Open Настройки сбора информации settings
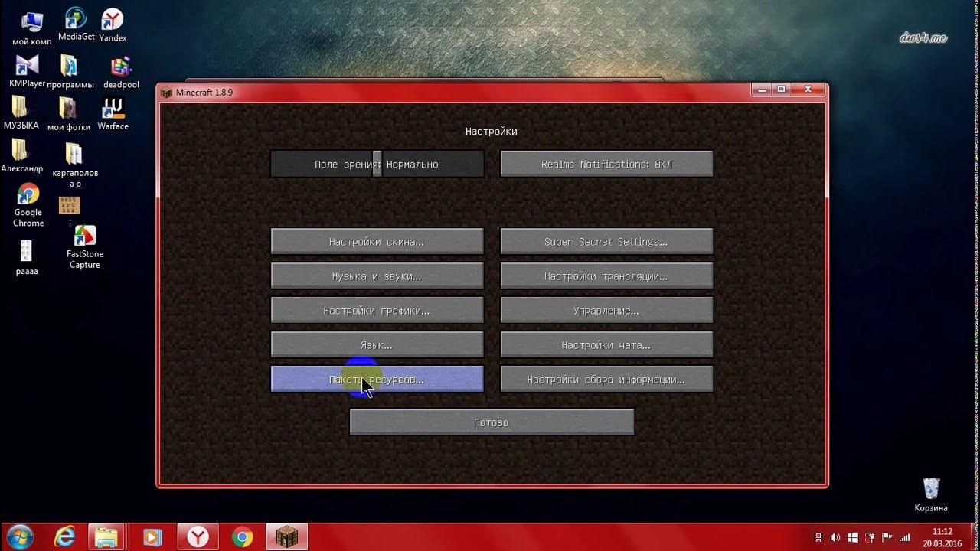The height and width of the screenshot is (551, 980). 606,379
